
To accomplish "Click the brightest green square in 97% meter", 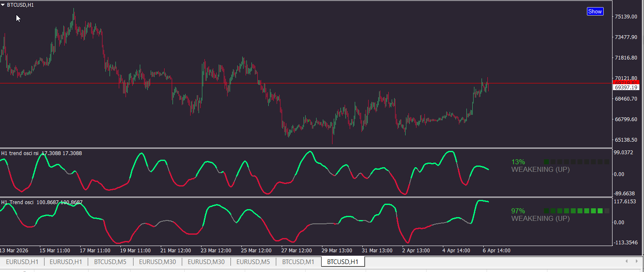I will 600,211.
